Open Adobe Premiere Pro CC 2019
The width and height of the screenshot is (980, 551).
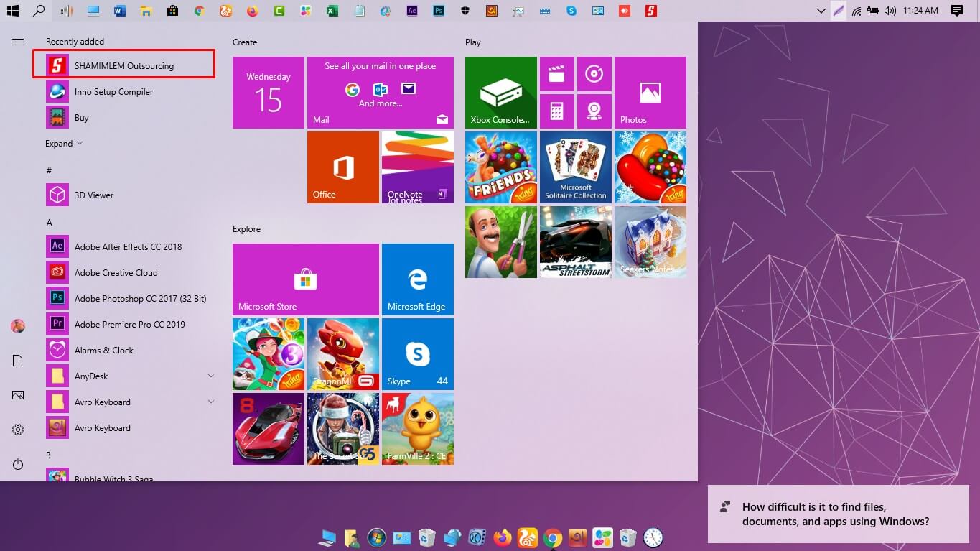coord(129,325)
